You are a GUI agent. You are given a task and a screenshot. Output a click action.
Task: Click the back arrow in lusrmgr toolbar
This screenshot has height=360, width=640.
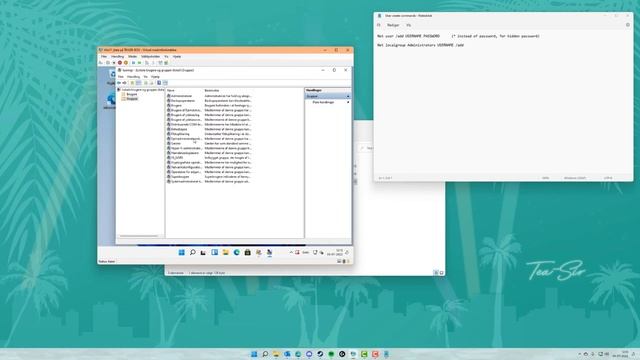click(x=119, y=83)
